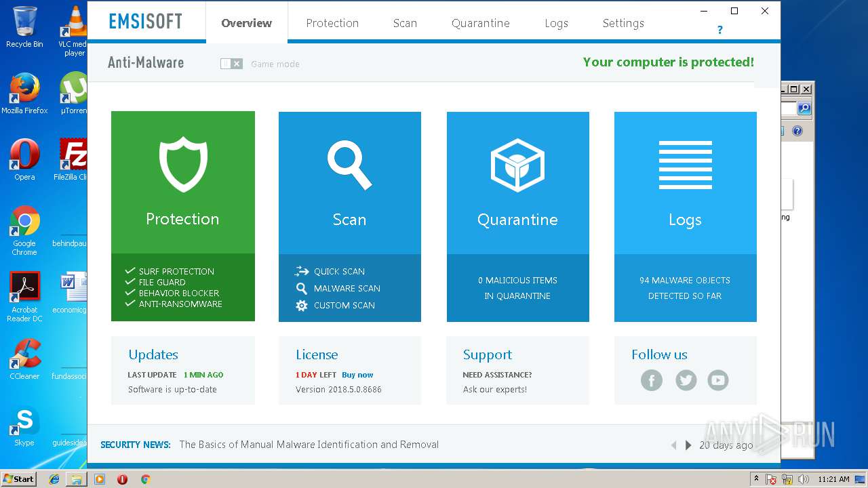Open Google Chrome desktop icon
The width and height of the screenshot is (868, 488).
click(24, 230)
